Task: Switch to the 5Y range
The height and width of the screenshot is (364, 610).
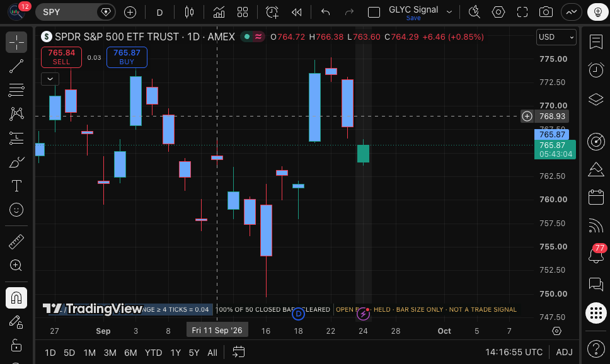Action: 193,353
